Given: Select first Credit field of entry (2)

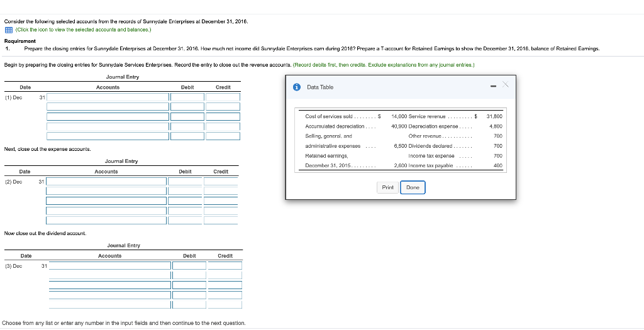Looking at the screenshot, I should coord(221,182).
